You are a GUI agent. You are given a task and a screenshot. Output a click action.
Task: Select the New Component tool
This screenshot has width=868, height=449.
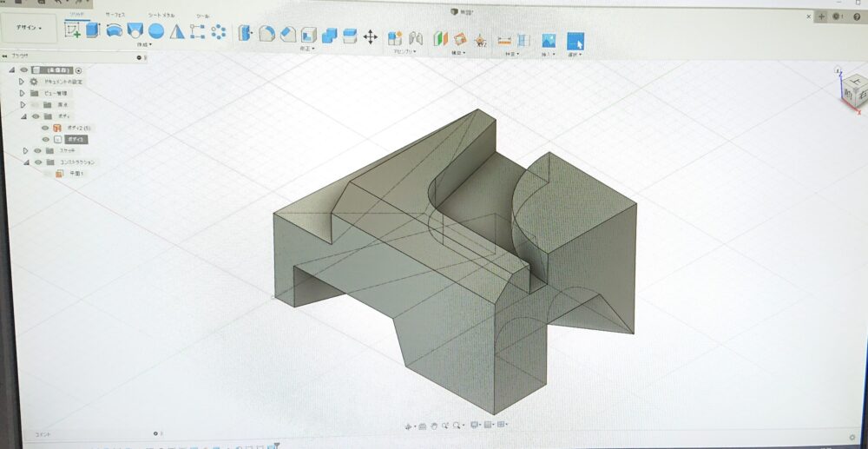coord(395,37)
